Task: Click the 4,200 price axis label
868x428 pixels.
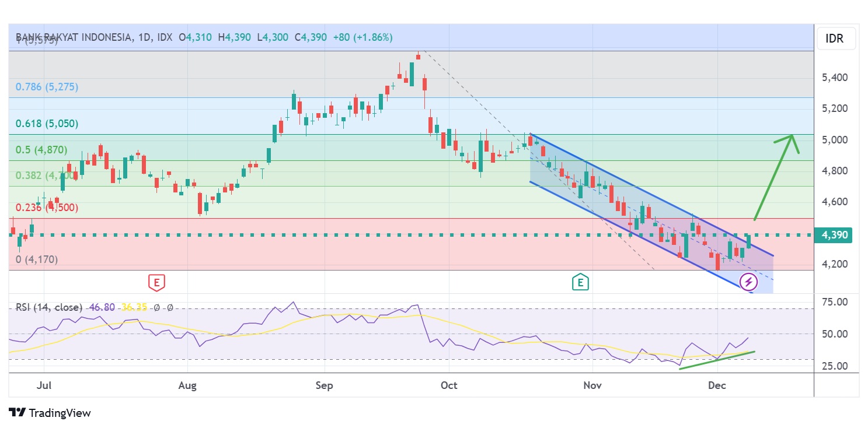Action: pos(835,264)
